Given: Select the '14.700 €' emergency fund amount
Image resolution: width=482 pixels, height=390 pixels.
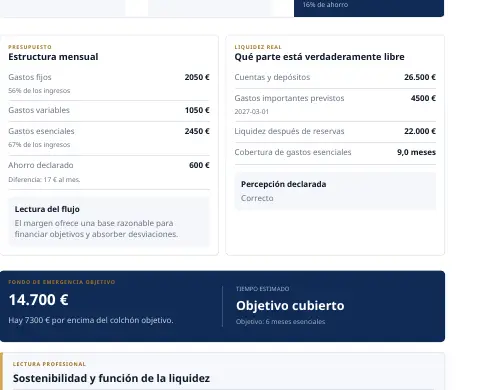Looking at the screenshot, I should pos(39,299).
